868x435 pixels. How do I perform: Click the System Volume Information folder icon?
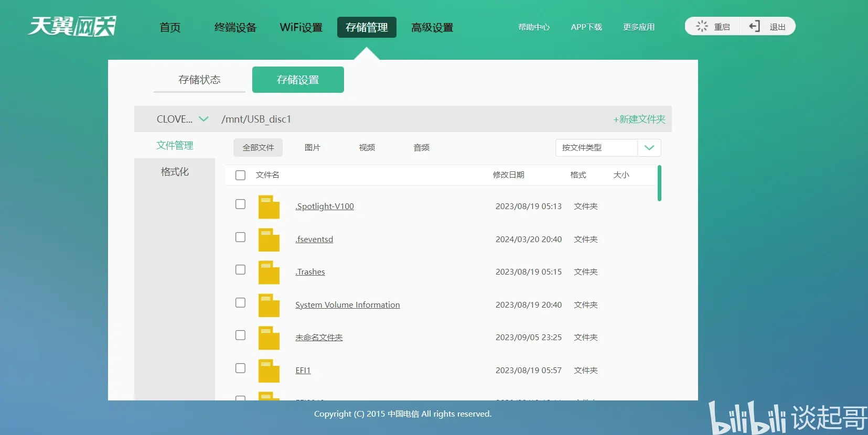pyautogui.click(x=269, y=305)
